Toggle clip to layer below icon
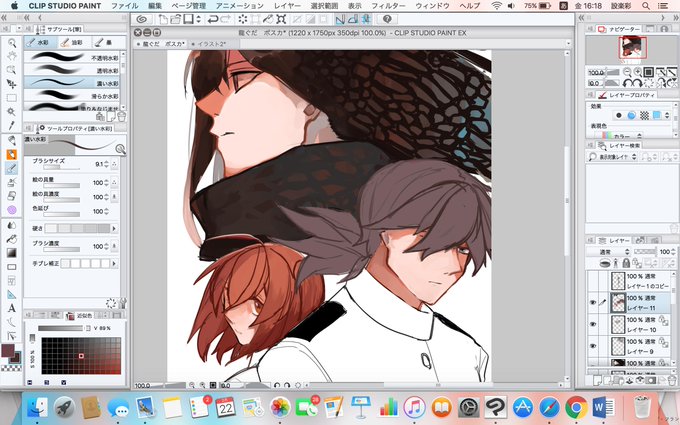This screenshot has height=425, width=680. (604, 263)
